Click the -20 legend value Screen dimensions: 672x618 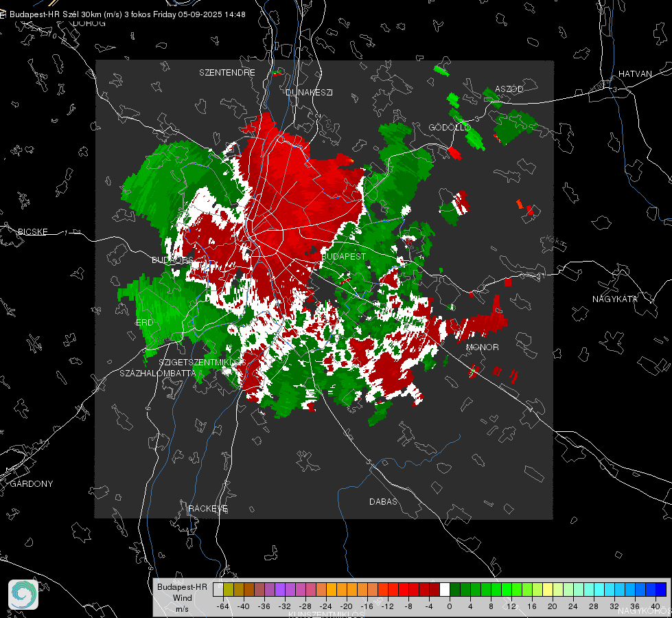[x=346, y=606]
